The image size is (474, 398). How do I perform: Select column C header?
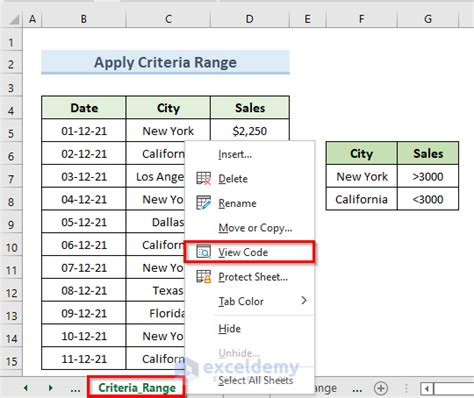[168, 19]
